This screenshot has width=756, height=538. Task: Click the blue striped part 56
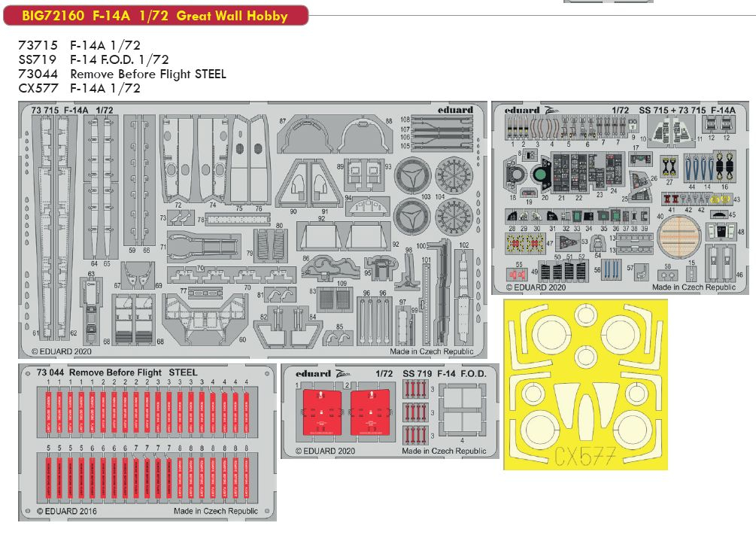click(x=612, y=270)
